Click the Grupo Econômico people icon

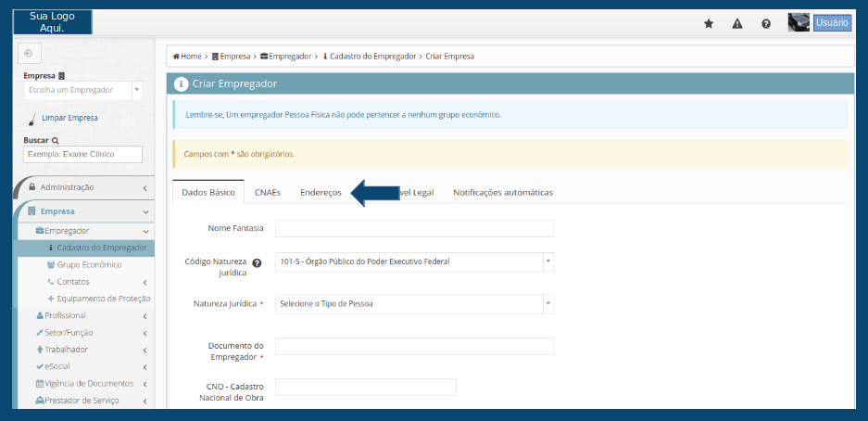click(51, 265)
